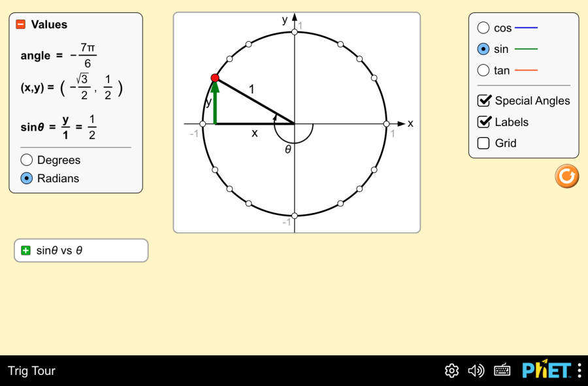Uncheck the Labels option
Image resolution: width=588 pixels, height=386 pixels.
point(483,122)
